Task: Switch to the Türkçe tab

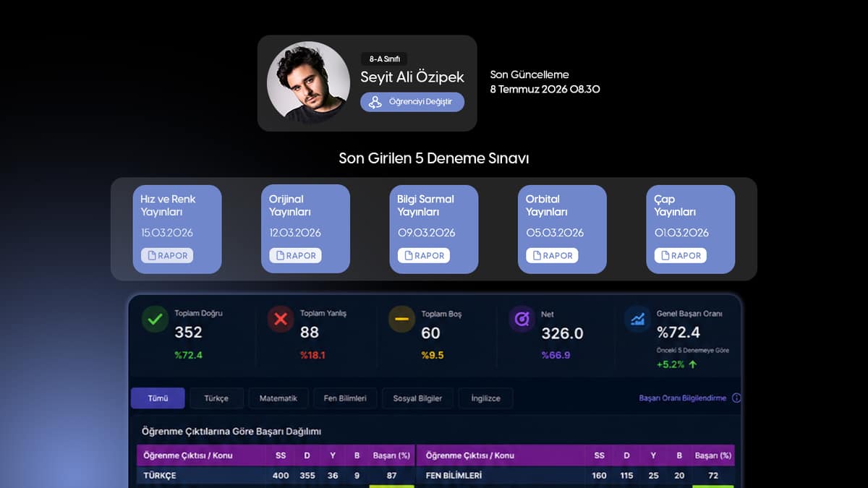Action: point(216,398)
